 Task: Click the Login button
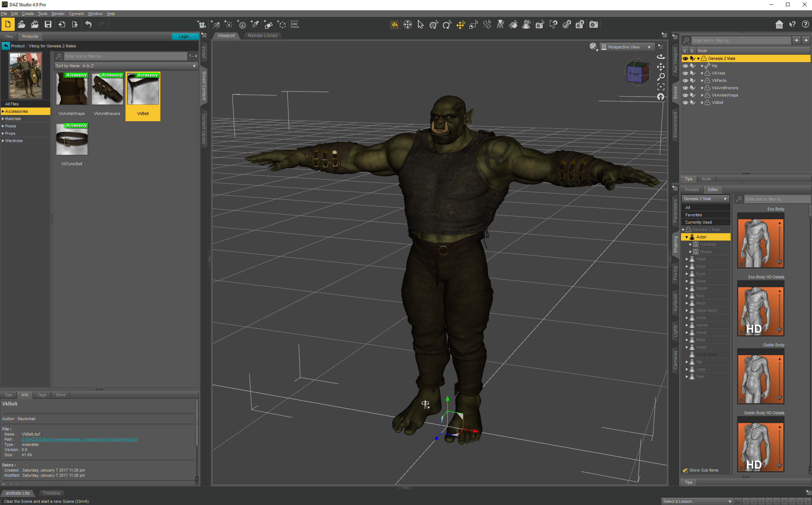pos(185,36)
